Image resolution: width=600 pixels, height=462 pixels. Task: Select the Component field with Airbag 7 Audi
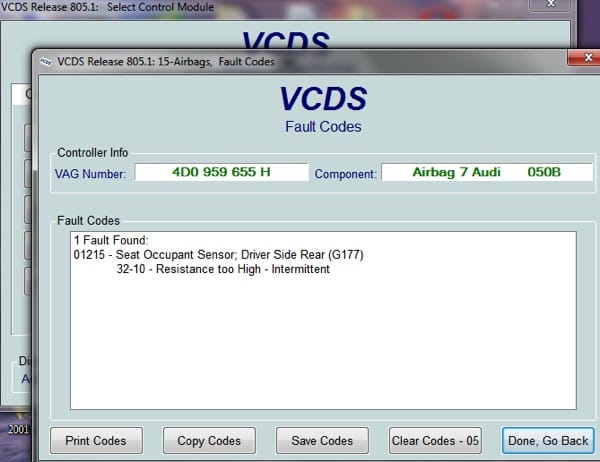(x=487, y=172)
